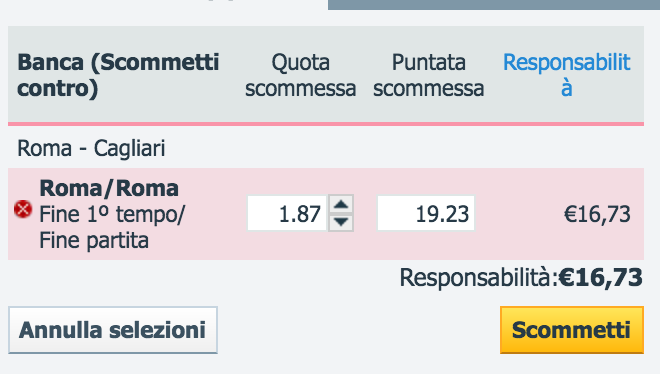The height and width of the screenshot is (374, 660).
Task: Click the Fine 1º tempo/Fine partita market label
Action: 112,227
